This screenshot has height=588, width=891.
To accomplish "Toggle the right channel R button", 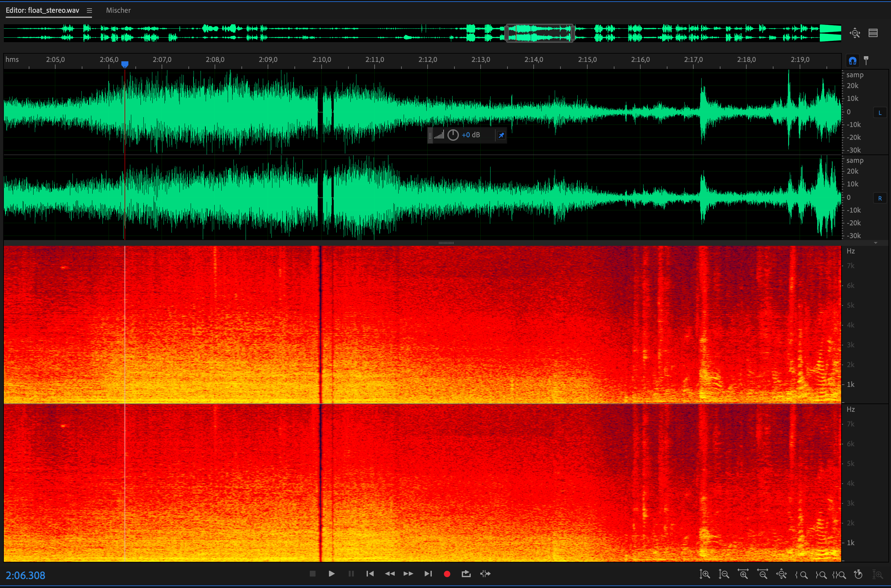I will [x=880, y=198].
